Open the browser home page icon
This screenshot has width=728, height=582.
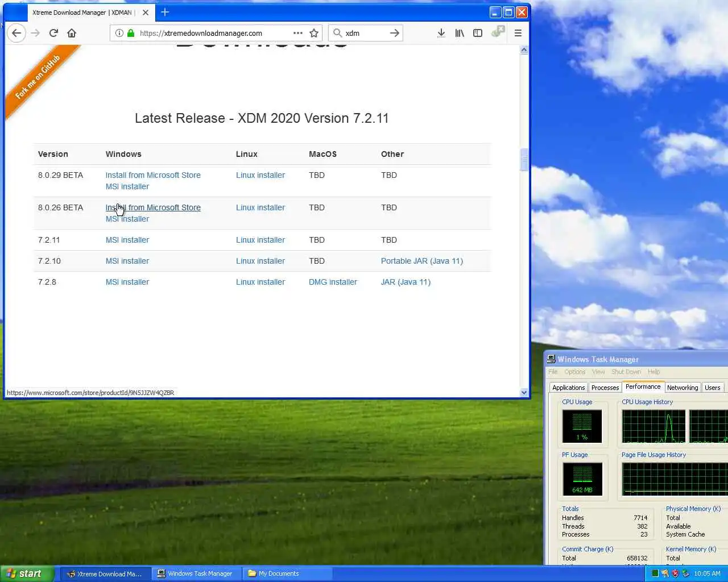72,33
